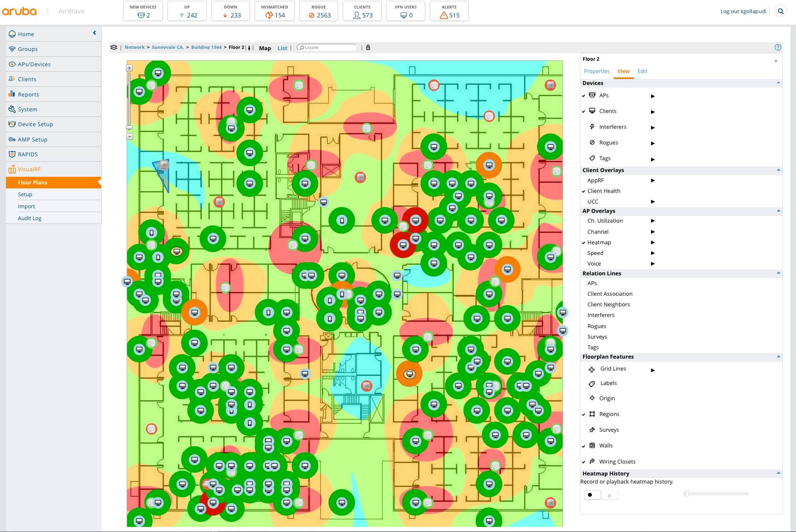Click the layers icon left of breadcrumb

click(x=114, y=48)
